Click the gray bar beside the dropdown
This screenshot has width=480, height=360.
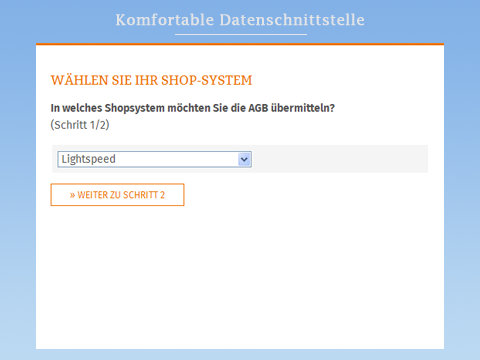pyautogui.click(x=340, y=159)
